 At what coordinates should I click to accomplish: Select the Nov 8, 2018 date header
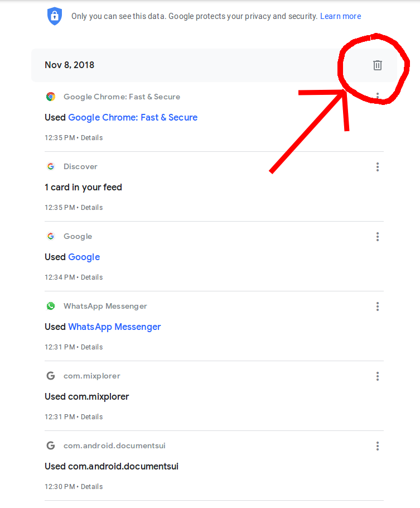coord(70,65)
